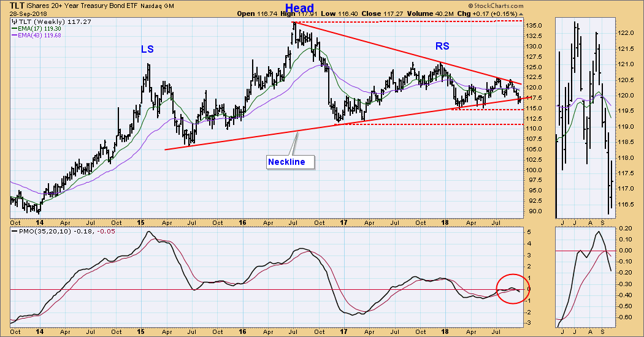
Task: Click the 0.20 label on thumbnail PMO axis
Action: [626, 228]
